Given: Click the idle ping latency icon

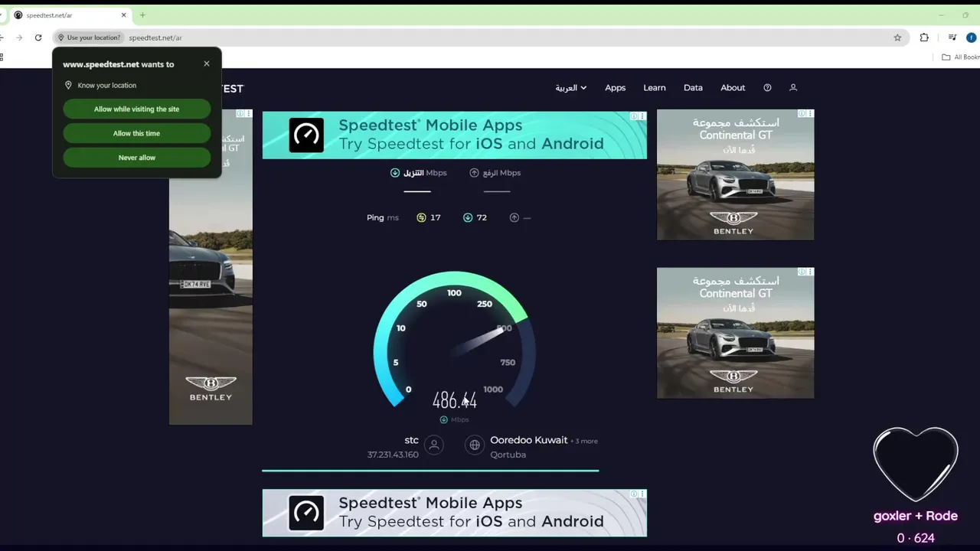Looking at the screenshot, I should click(421, 218).
